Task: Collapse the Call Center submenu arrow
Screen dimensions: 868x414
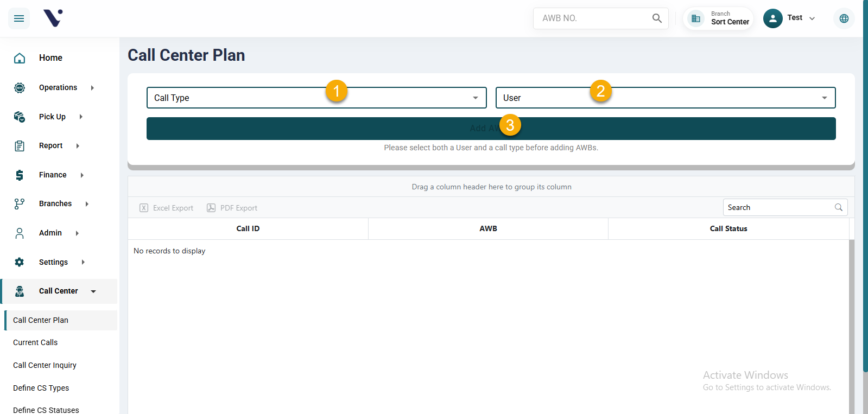Action: 93,291
